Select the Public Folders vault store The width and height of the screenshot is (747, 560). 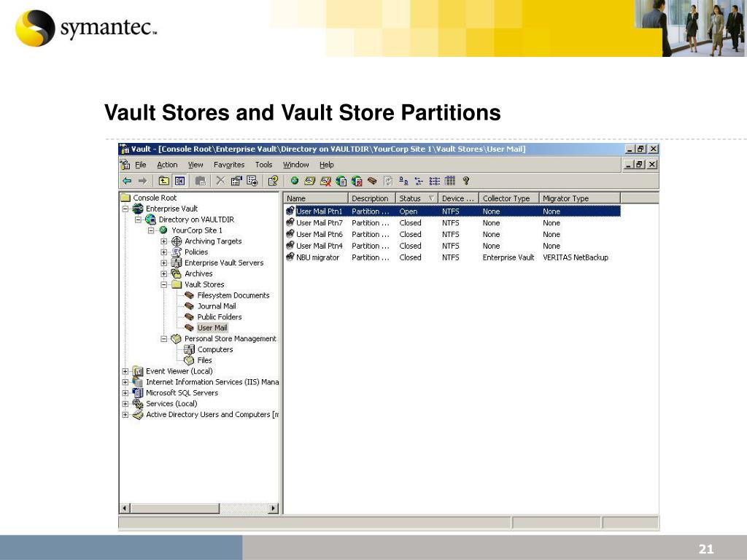tap(220, 317)
